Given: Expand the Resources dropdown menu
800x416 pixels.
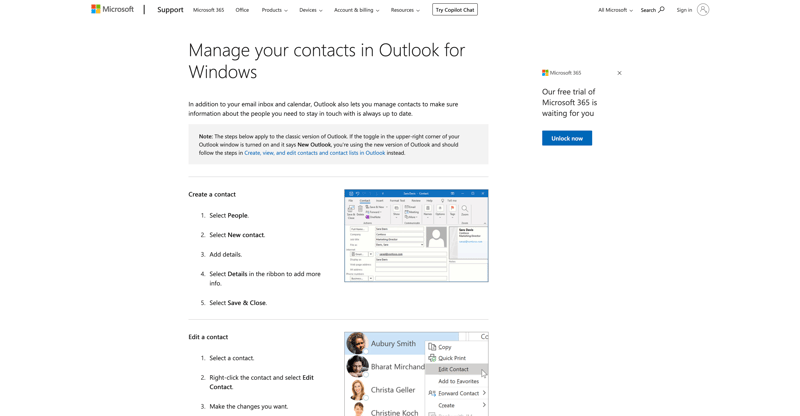Looking at the screenshot, I should pos(405,10).
